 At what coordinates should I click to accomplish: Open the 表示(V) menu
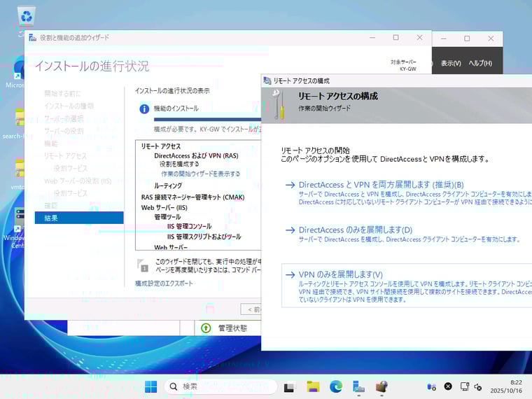[x=451, y=64]
